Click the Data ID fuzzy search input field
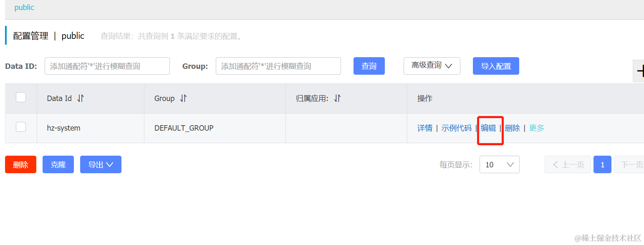The image size is (644, 245). coord(107,66)
